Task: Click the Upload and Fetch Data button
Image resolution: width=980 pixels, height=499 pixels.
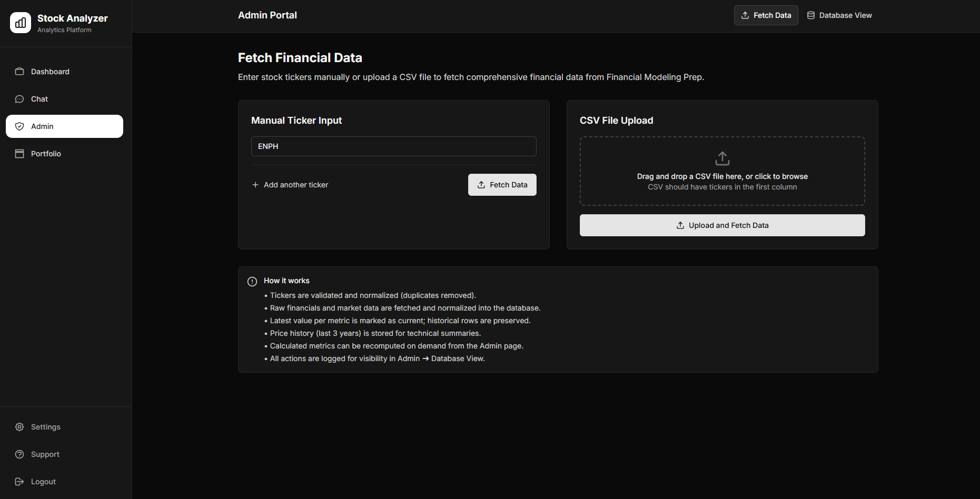Action: [x=722, y=225]
